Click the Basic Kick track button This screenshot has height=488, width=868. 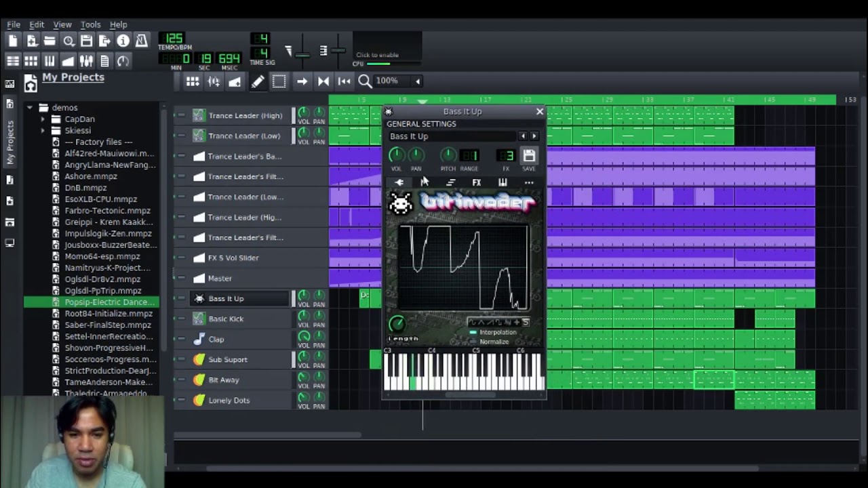point(240,319)
